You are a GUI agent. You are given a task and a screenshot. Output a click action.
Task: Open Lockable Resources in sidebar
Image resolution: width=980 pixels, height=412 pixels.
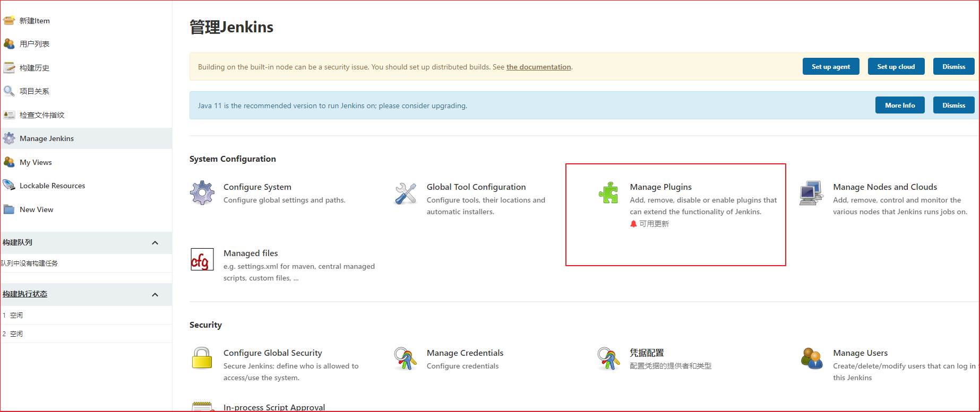(x=53, y=186)
